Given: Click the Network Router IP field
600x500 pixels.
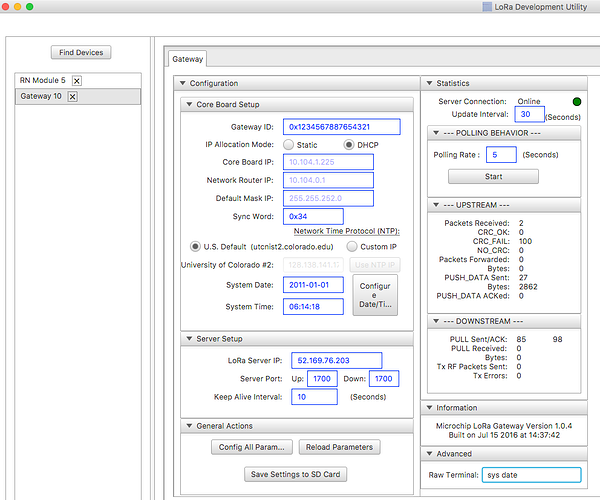Looking at the screenshot, I should point(328,180).
